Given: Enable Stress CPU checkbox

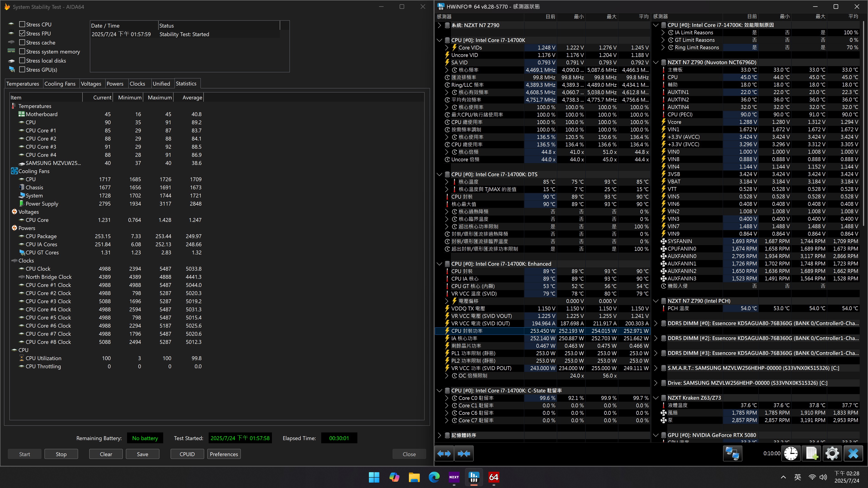Looking at the screenshot, I should point(22,24).
